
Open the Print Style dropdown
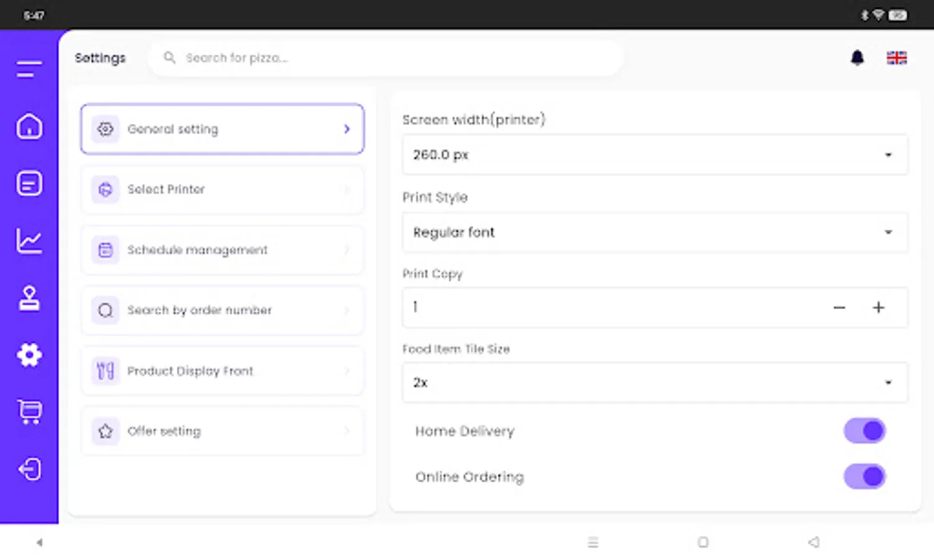coord(655,232)
